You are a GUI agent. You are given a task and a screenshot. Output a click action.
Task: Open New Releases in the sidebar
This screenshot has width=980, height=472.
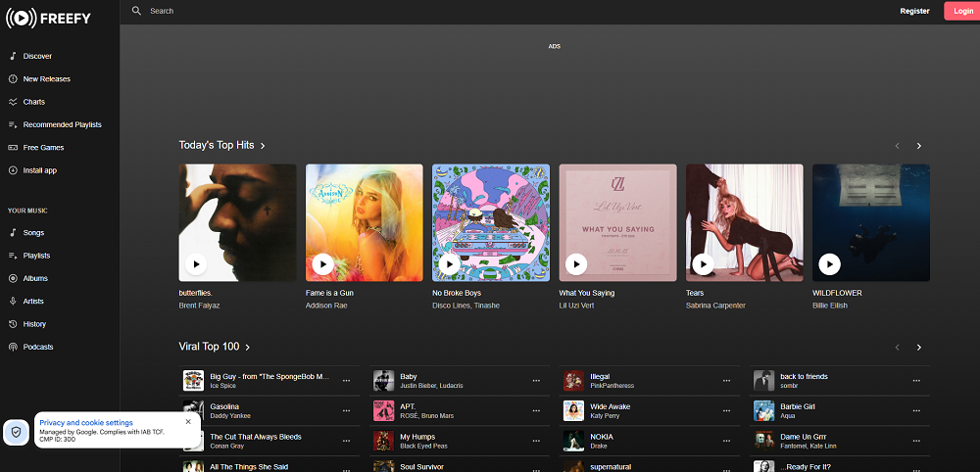click(46, 79)
